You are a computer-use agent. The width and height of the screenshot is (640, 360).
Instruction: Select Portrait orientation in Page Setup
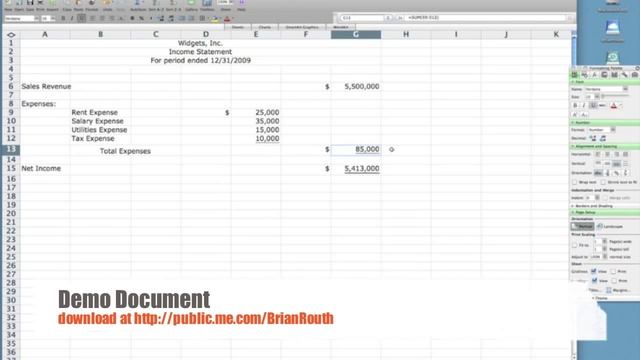click(x=582, y=227)
